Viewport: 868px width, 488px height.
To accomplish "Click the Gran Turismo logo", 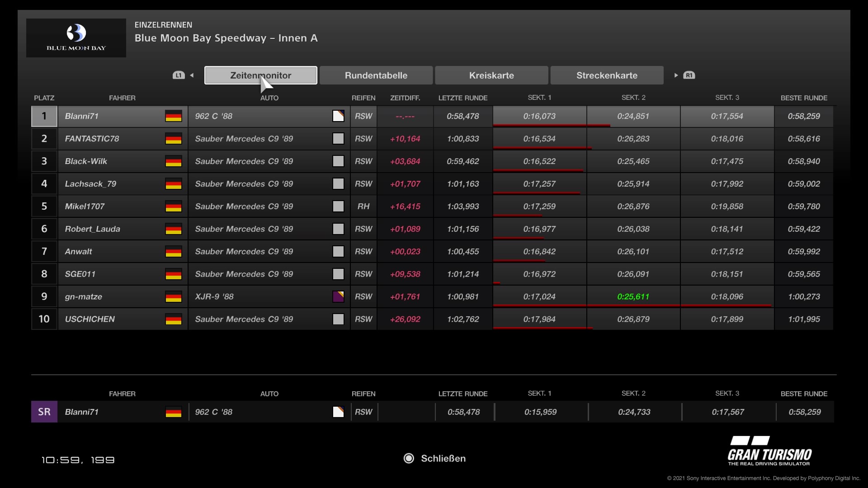I will tap(769, 451).
